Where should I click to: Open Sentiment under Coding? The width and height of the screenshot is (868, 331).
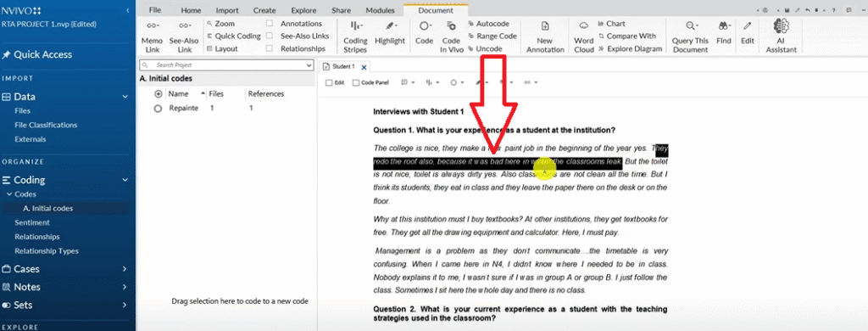point(32,222)
